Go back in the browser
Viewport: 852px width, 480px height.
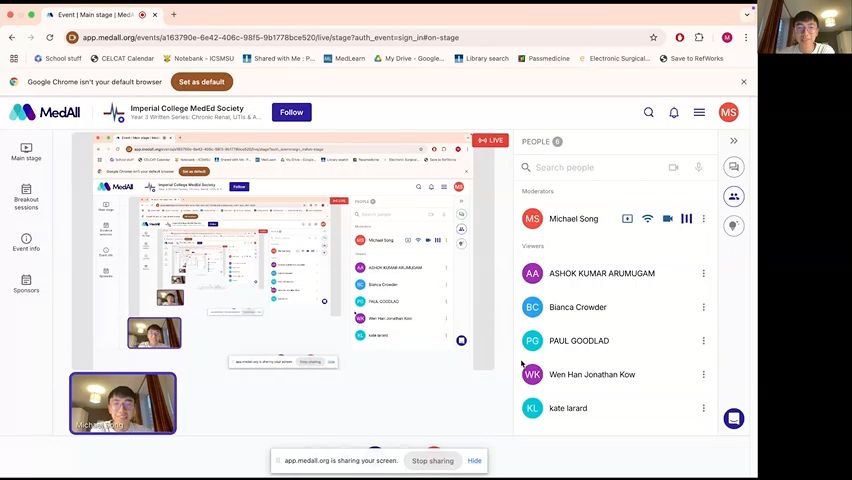(12, 38)
